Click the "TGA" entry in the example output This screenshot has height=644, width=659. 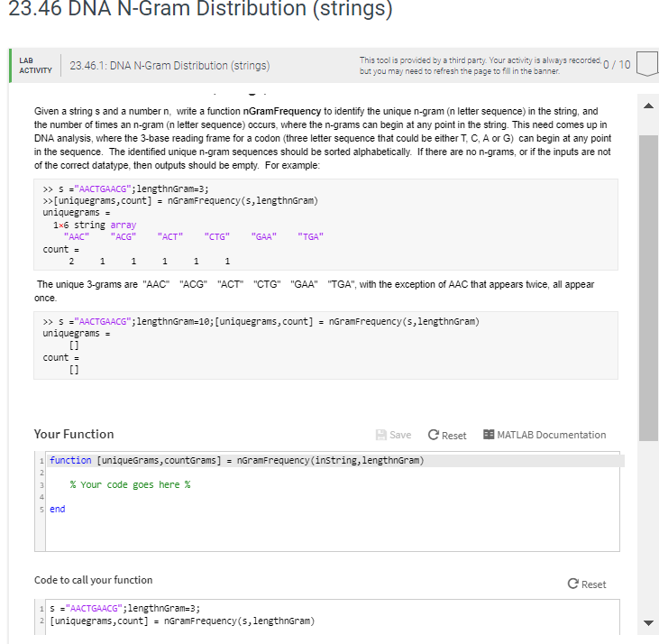[x=311, y=236]
